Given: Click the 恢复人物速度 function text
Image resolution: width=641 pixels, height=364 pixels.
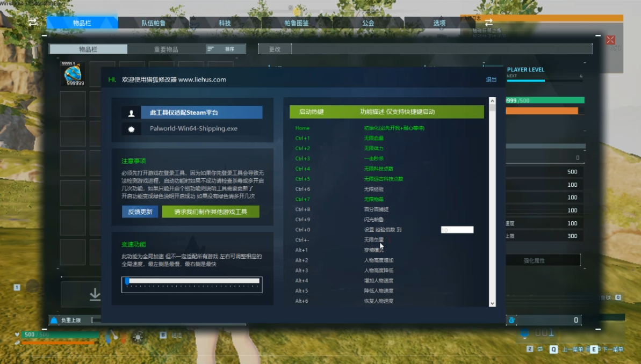Looking at the screenshot, I should pyautogui.click(x=379, y=301).
